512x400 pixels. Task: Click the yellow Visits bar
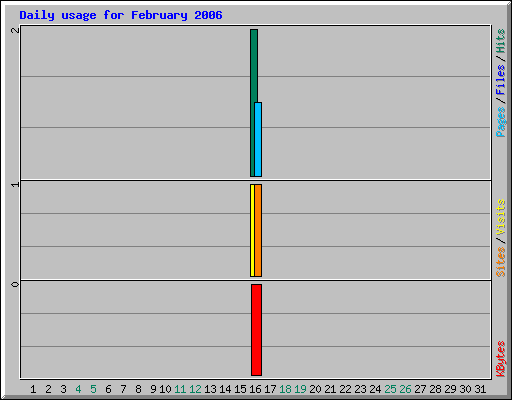click(x=252, y=230)
